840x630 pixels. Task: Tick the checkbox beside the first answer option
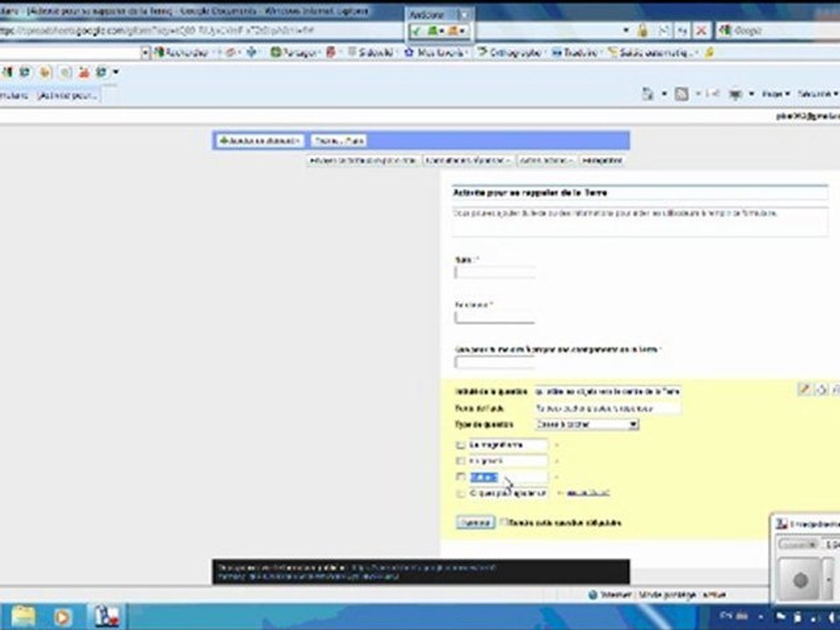[x=460, y=444]
